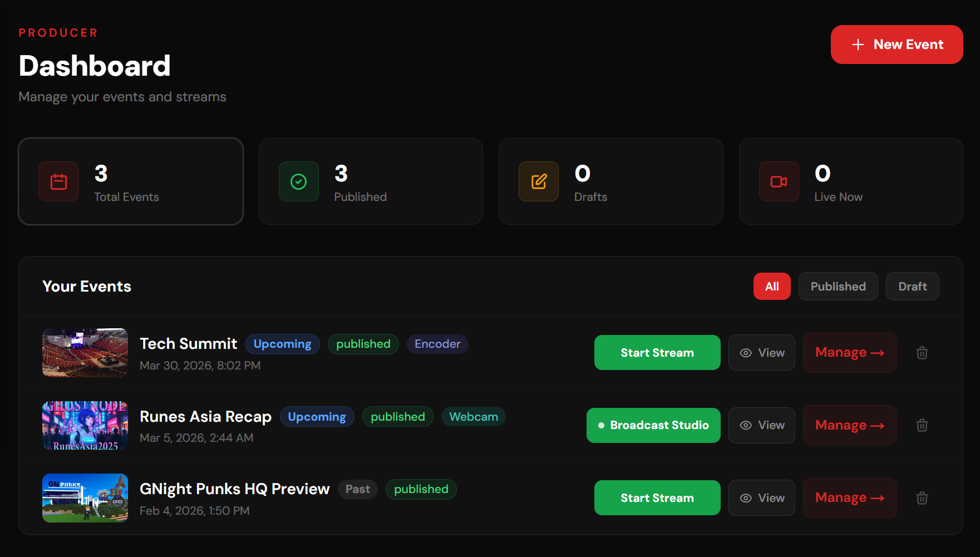
Task: Click the plus icon in New Event button
Action: pos(858,44)
